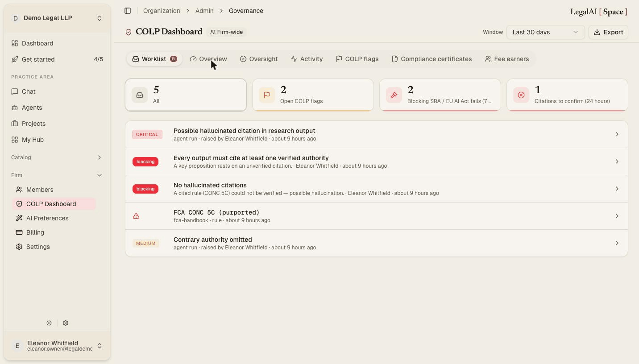Screen dimensions: 639x364
Task: Filter by Open COLP flags card
Action: pos(313,95)
